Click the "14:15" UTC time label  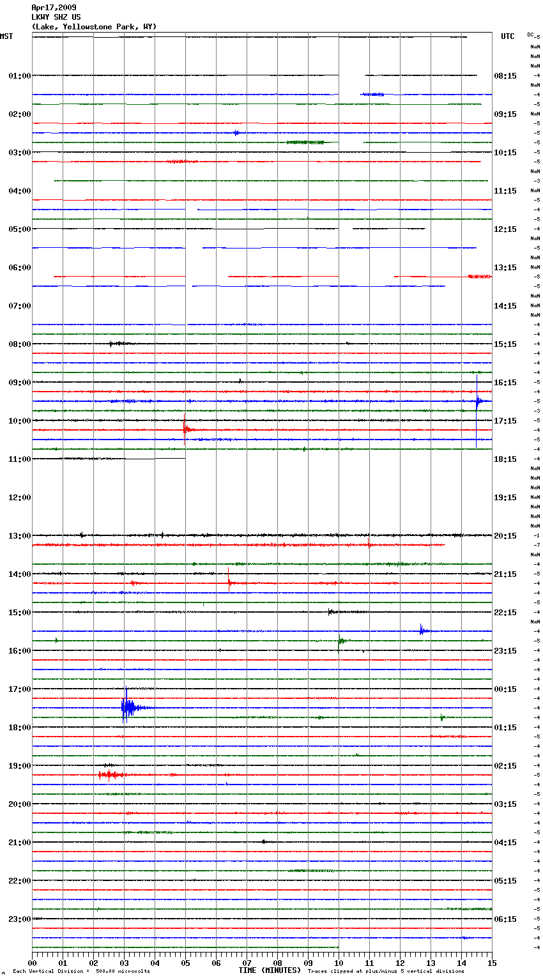[x=505, y=306]
